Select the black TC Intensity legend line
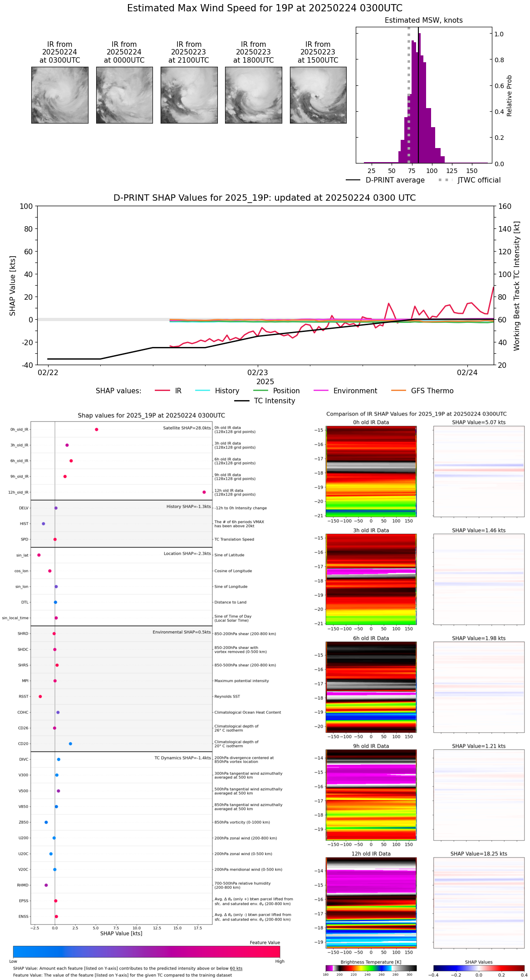Screen dimensions: 530x980 pos(241,401)
